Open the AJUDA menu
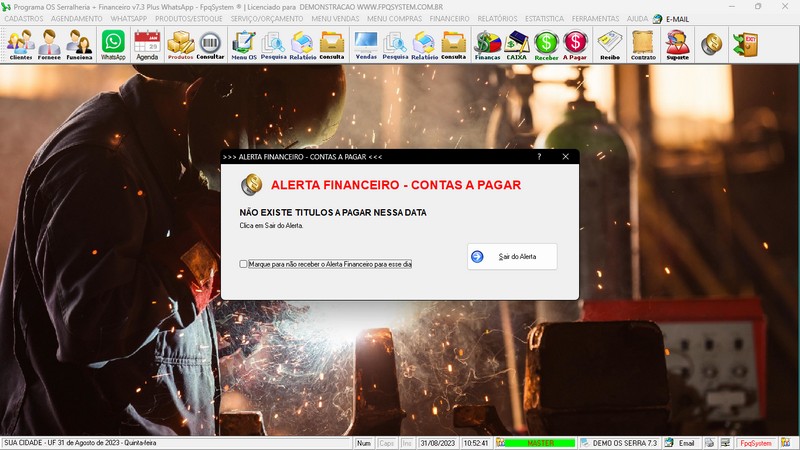The image size is (800, 450). point(637,18)
